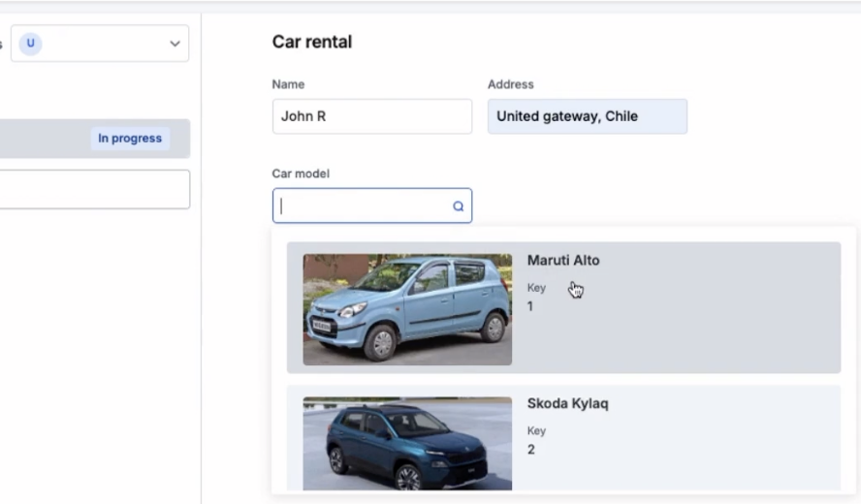
Task: Click key value 2 under Skoda Kylaq
Action: click(x=531, y=450)
